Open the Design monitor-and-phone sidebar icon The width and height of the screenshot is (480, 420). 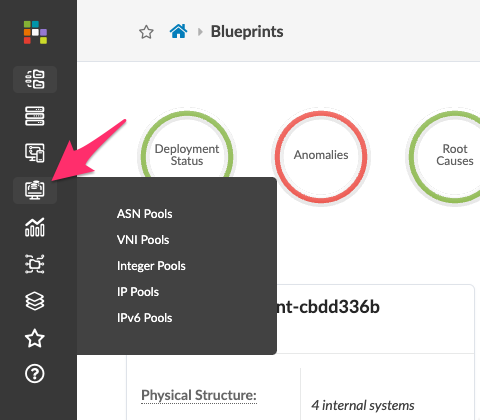pos(35,153)
